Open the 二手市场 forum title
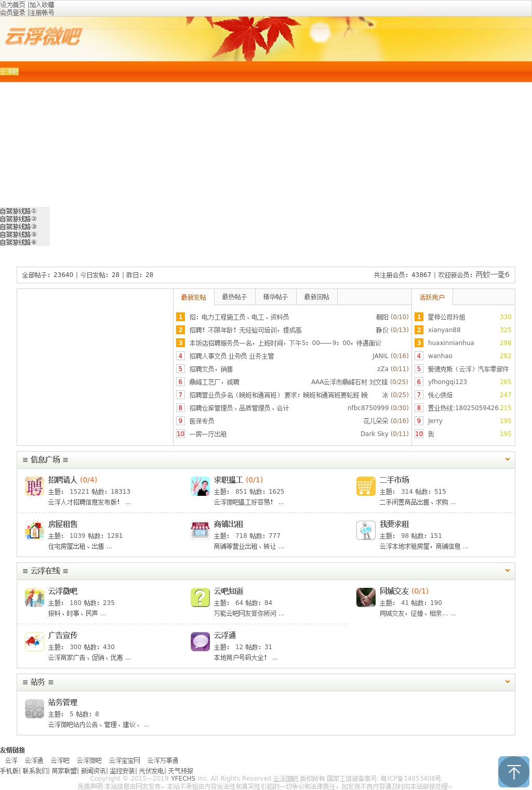 click(x=394, y=480)
